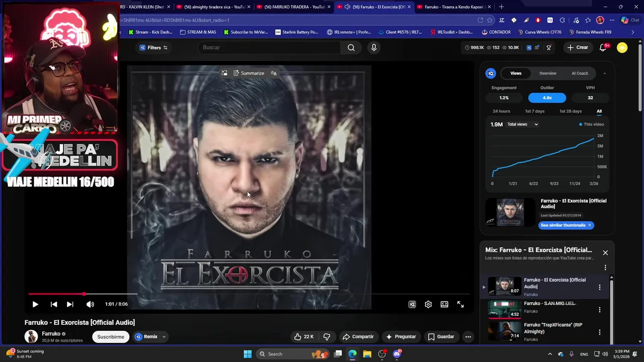The image size is (644, 362).
Task: Play the El Exorcista video
Action: click(x=35, y=304)
